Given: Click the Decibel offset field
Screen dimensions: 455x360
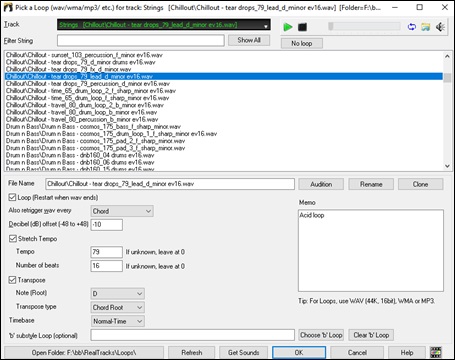Looking at the screenshot, I should pos(107,225).
